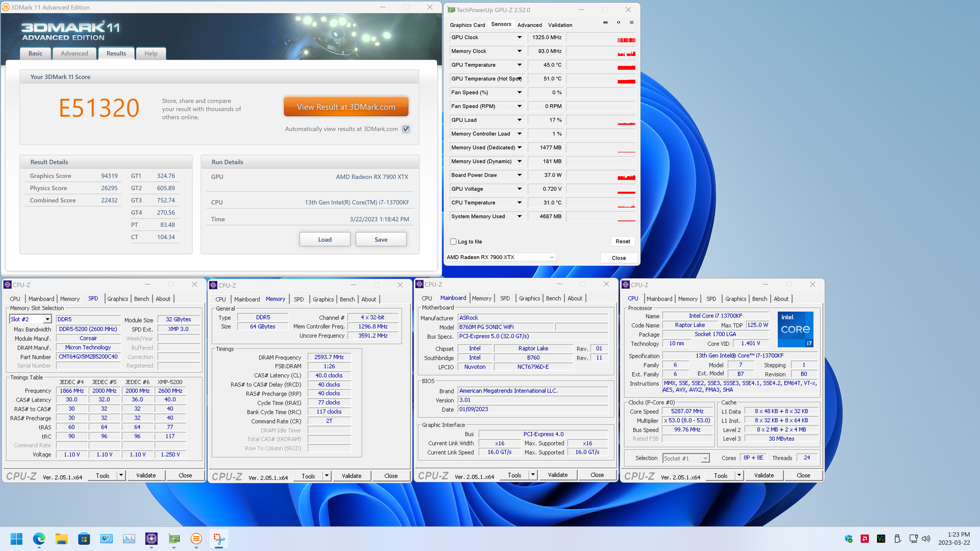Image resolution: width=980 pixels, height=551 pixels.
Task: Switch to GPU-Z from the taskbar
Action: (174, 539)
